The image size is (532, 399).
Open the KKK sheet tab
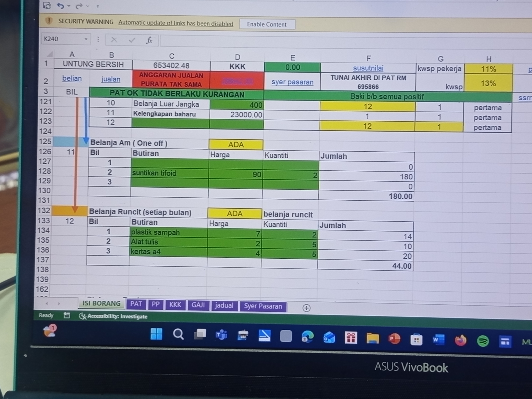pos(175,305)
